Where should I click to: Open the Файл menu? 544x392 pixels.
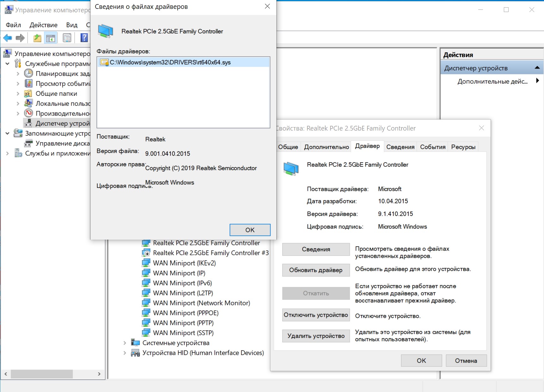coord(13,25)
